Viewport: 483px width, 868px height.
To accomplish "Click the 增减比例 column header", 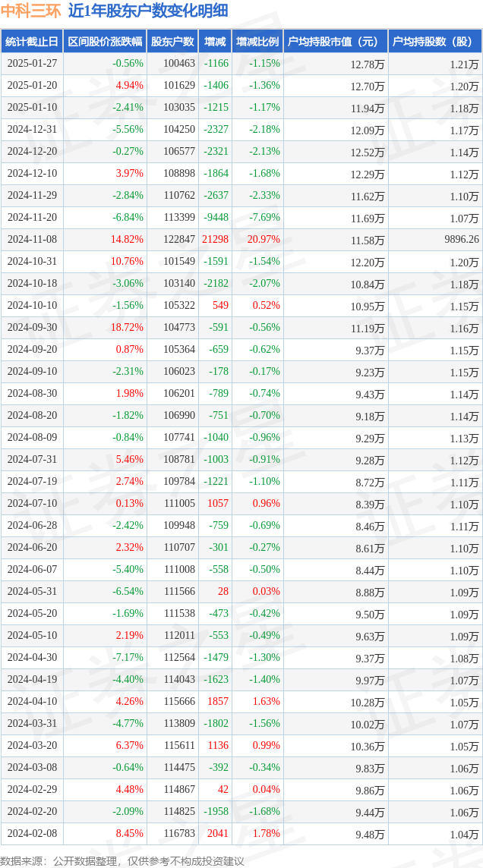I will (x=257, y=42).
